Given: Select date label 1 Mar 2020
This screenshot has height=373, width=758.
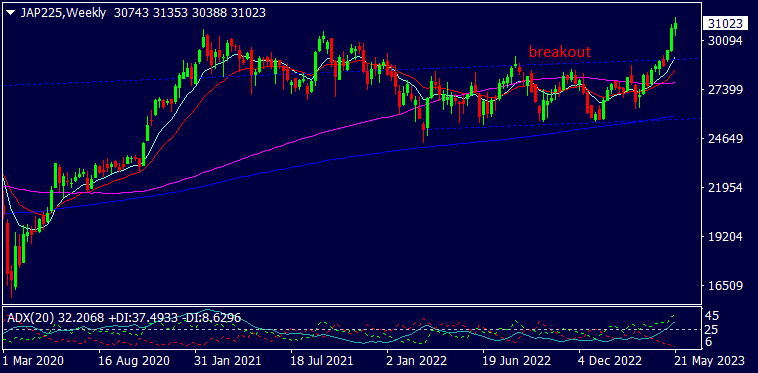Looking at the screenshot, I should 33,361.
